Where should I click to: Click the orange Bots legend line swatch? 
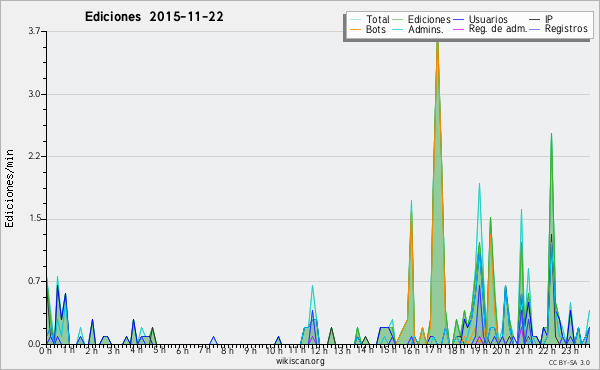[355, 29]
